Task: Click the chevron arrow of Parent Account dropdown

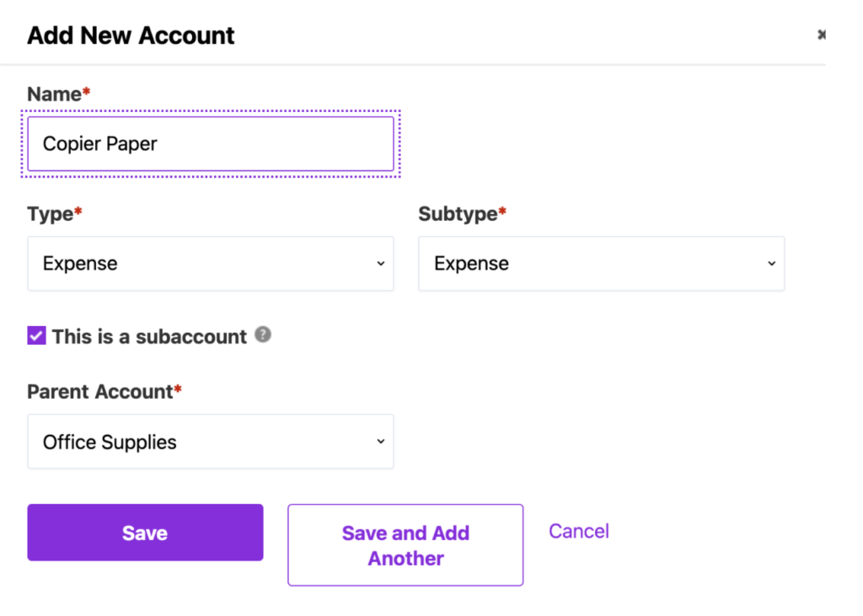Action: 380,442
